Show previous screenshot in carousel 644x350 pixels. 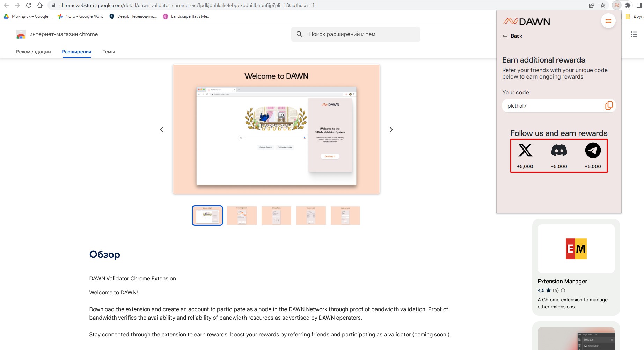[x=162, y=130]
